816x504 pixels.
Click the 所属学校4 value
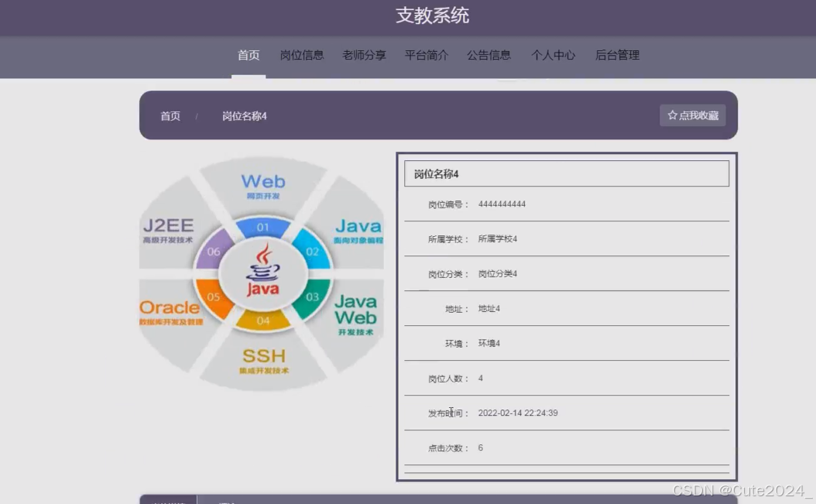(498, 239)
